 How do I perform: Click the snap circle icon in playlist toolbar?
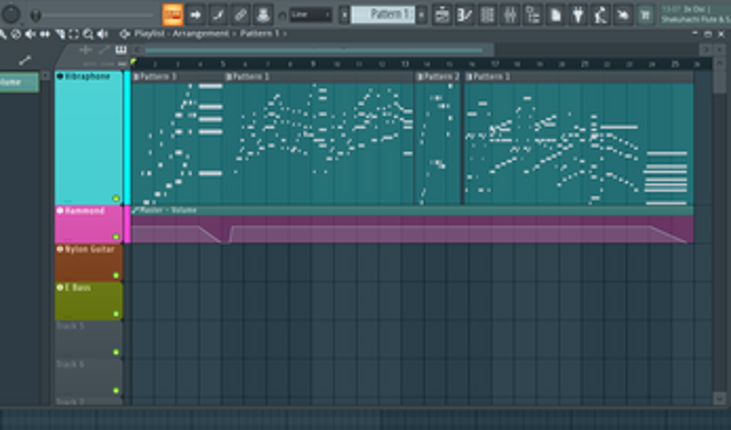16,34
